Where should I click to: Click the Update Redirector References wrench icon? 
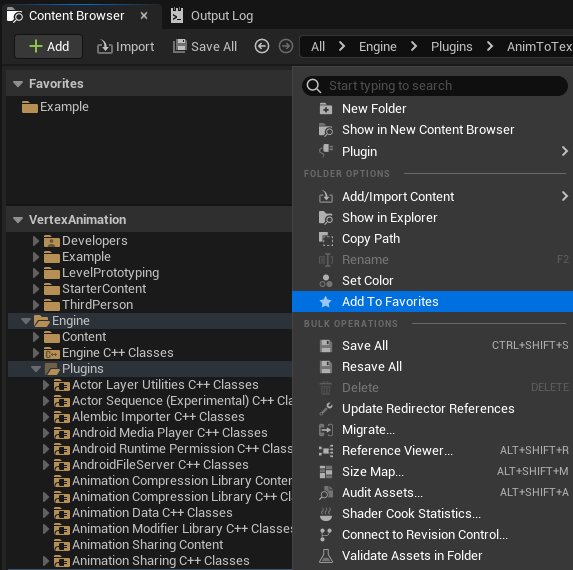point(326,409)
